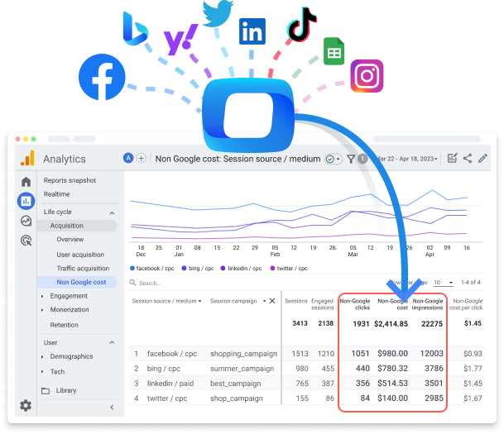Open the Admin settings gear
Viewport: 504px width, 434px height.
pyautogui.click(x=26, y=405)
